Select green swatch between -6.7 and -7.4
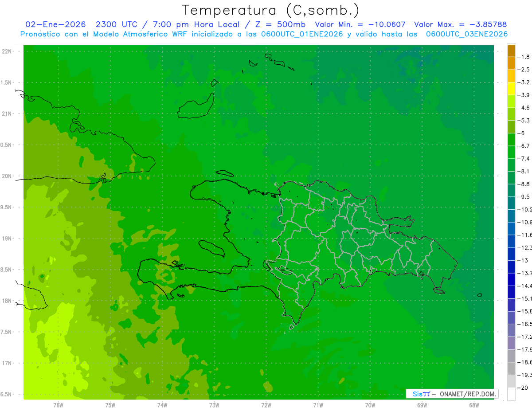This screenshot has height=411, width=532. coord(511,153)
